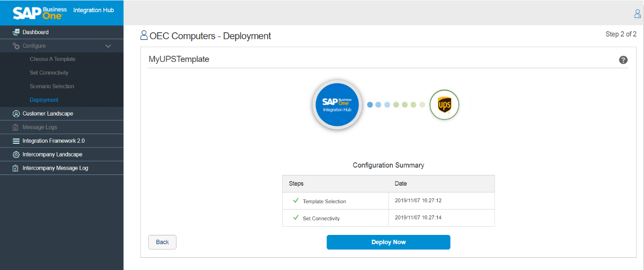Click the connection progress dots
Image resolution: width=644 pixels, height=270 pixels.
[395, 105]
